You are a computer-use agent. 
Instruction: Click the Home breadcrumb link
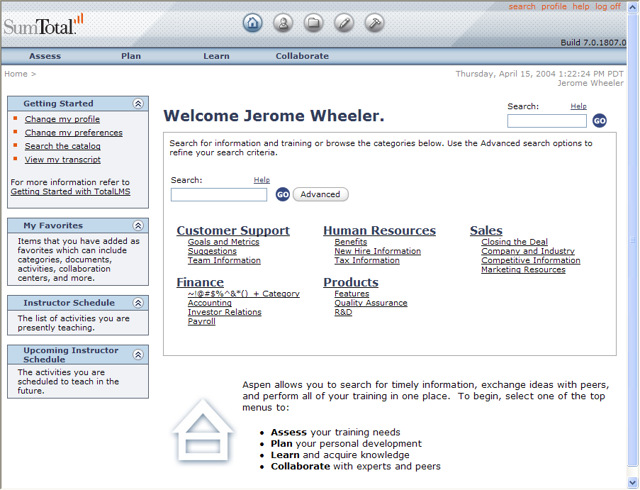pyautogui.click(x=16, y=74)
